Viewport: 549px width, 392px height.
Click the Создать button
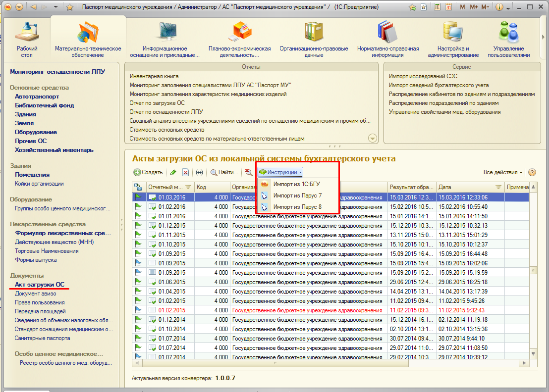(148, 173)
